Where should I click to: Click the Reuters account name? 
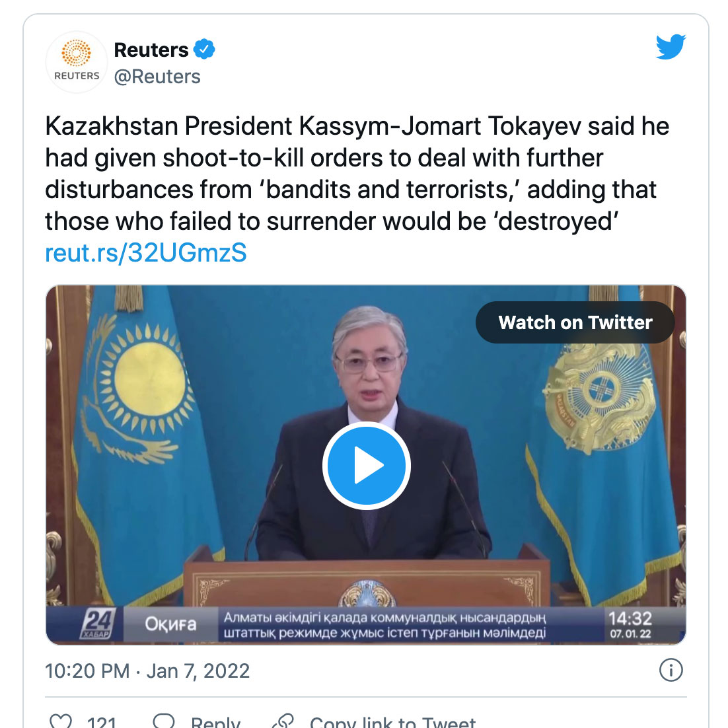(x=151, y=50)
